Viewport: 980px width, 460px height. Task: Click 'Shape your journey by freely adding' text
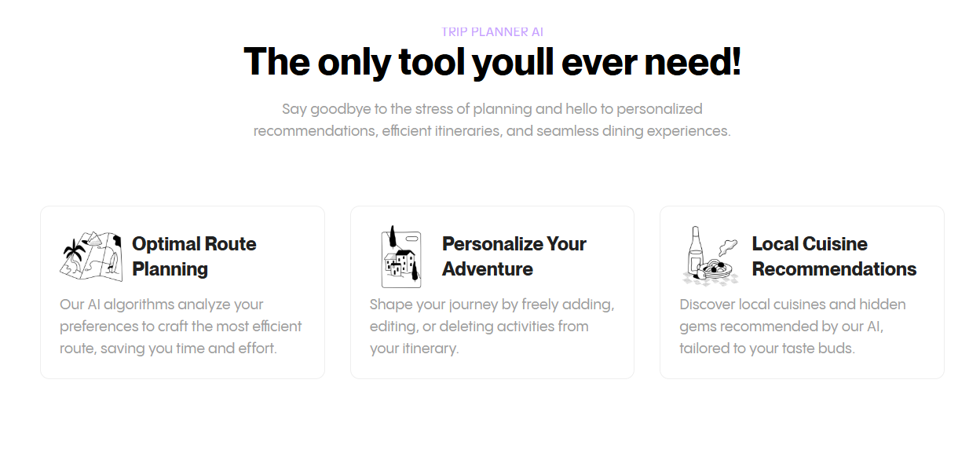coord(492,304)
